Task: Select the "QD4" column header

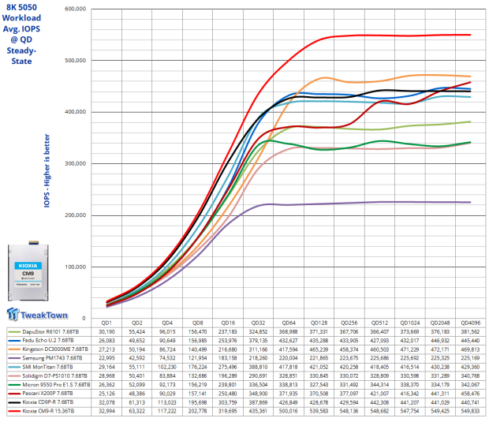Action: (x=167, y=323)
